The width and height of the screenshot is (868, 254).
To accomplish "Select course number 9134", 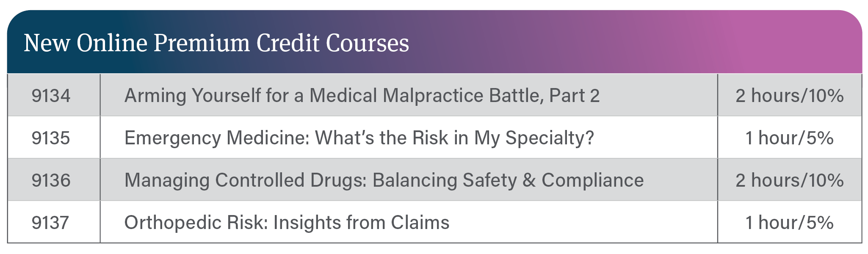I will 51,96.
